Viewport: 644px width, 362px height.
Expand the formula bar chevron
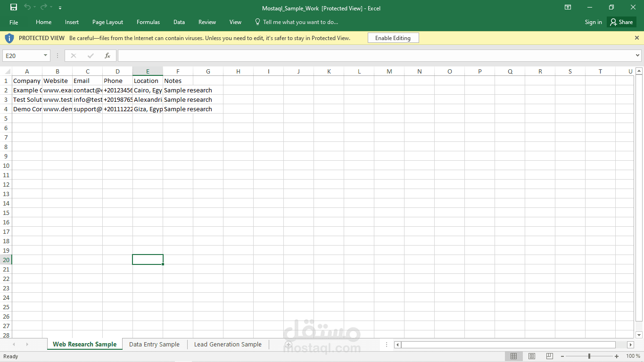638,56
